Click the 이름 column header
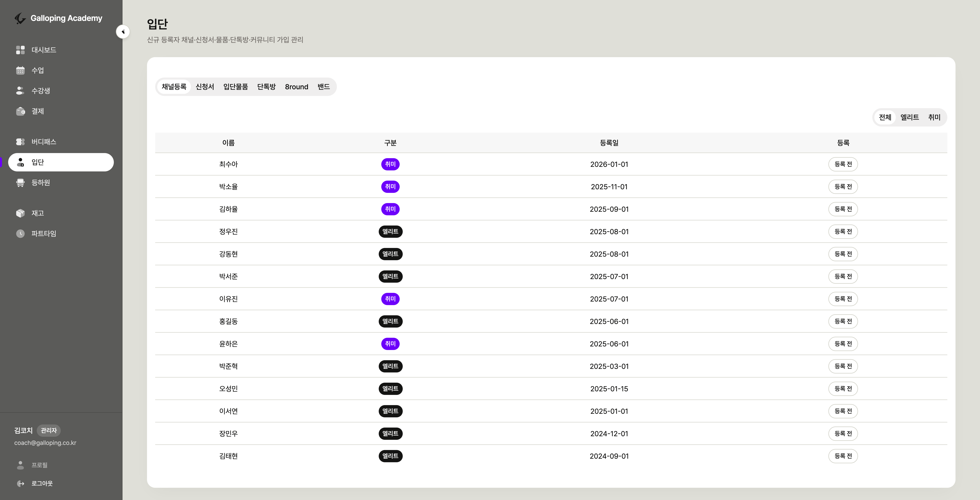This screenshot has width=980, height=500. pyautogui.click(x=228, y=143)
